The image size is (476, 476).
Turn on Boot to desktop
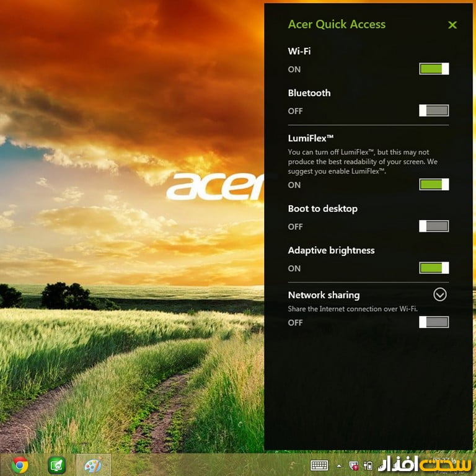point(434,226)
